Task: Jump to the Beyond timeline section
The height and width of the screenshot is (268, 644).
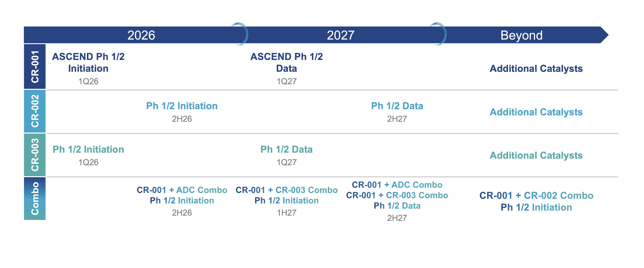Action: click(521, 35)
